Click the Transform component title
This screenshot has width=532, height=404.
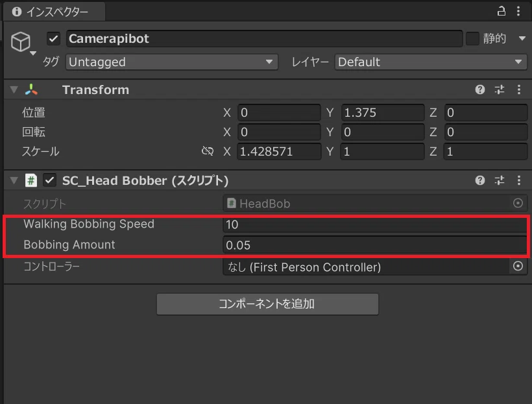click(x=95, y=90)
